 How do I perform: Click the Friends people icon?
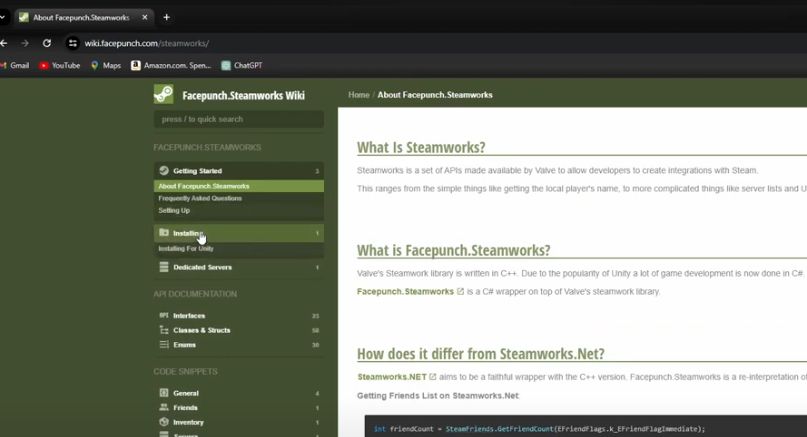164,407
